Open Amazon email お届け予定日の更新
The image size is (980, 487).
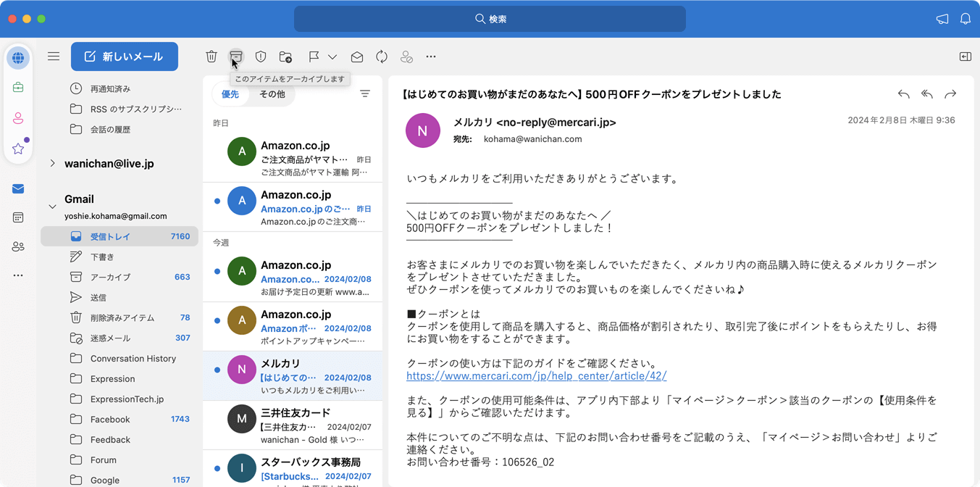click(293, 277)
